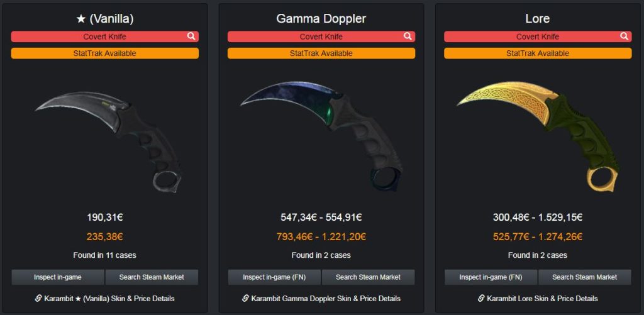Open the Vanilla Karambit knife image
The width and height of the screenshot is (644, 315).
tap(109, 141)
